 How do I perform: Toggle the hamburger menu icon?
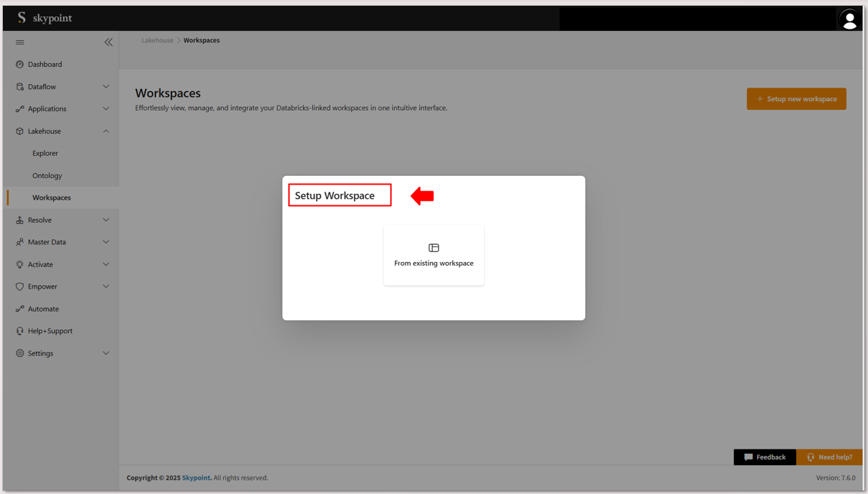tap(20, 42)
